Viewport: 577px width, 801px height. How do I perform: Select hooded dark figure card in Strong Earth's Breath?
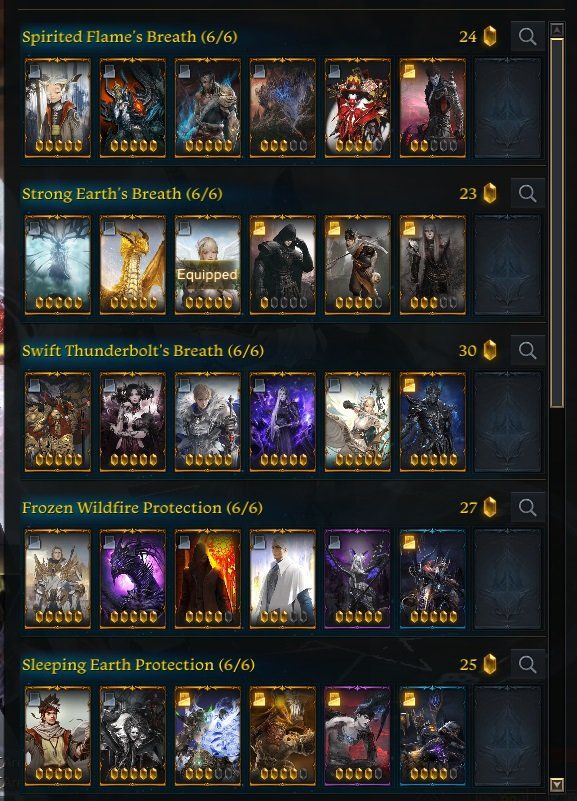coord(282,265)
